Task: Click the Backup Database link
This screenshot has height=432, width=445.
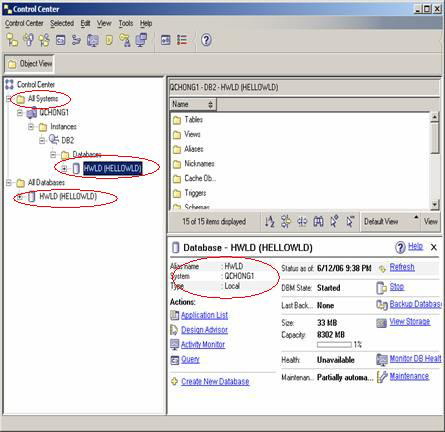Action: (415, 304)
